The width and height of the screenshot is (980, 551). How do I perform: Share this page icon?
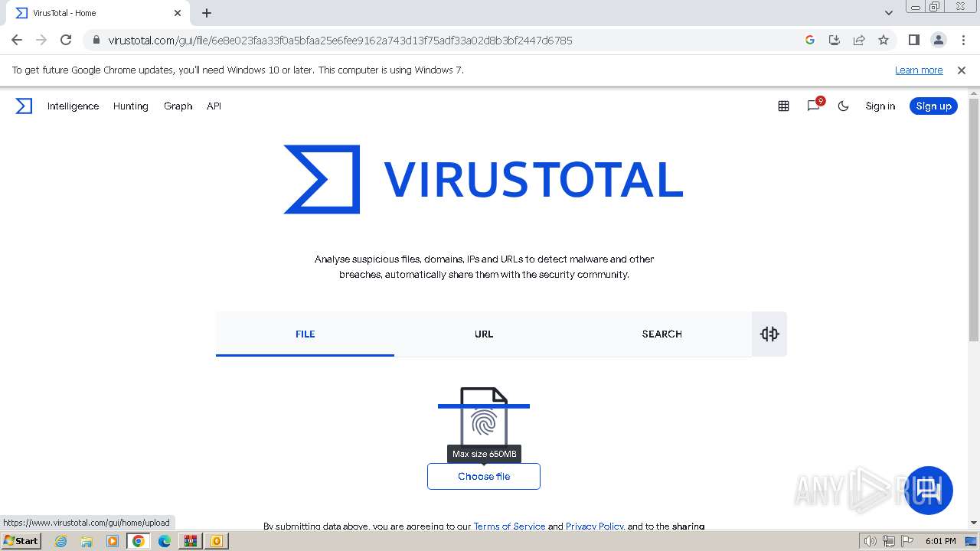pos(859,40)
